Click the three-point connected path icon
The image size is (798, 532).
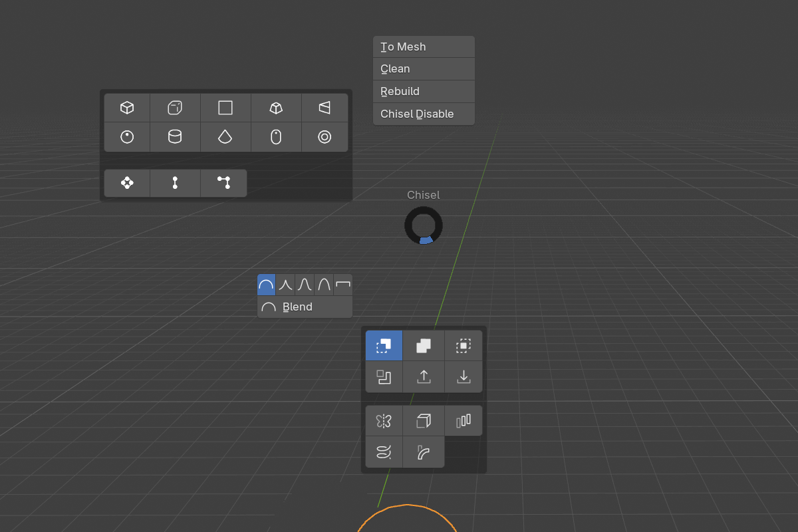point(223,183)
